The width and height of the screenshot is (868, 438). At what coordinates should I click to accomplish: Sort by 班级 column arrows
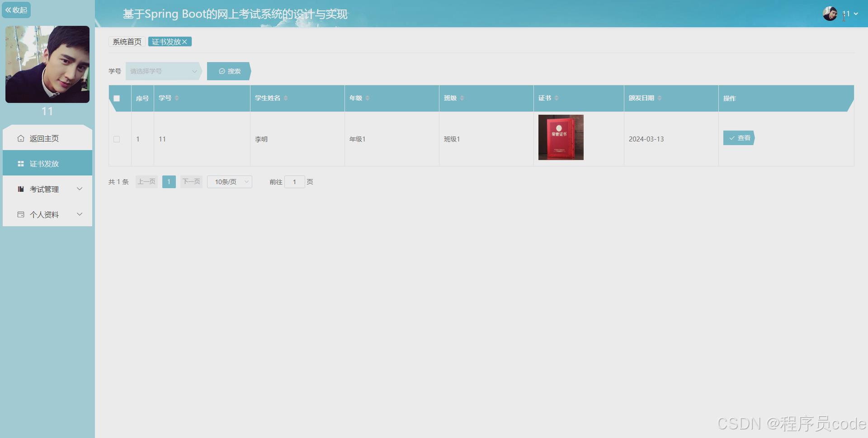pyautogui.click(x=462, y=98)
